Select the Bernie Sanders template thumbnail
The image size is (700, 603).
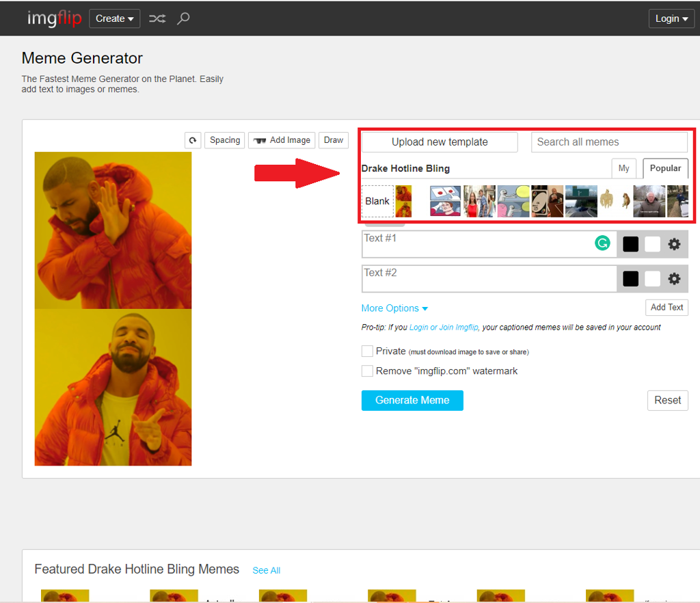click(x=649, y=201)
